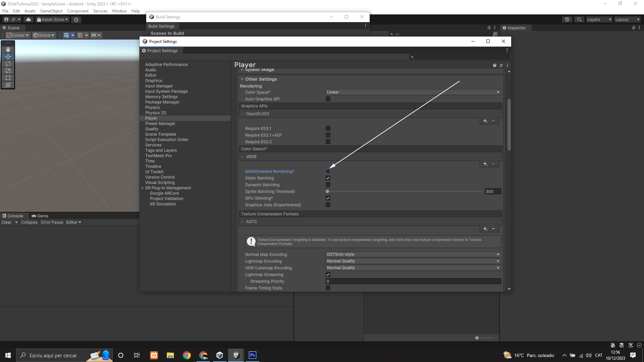Add a Graphics API with plus
644x362 pixels.
coord(485,121)
